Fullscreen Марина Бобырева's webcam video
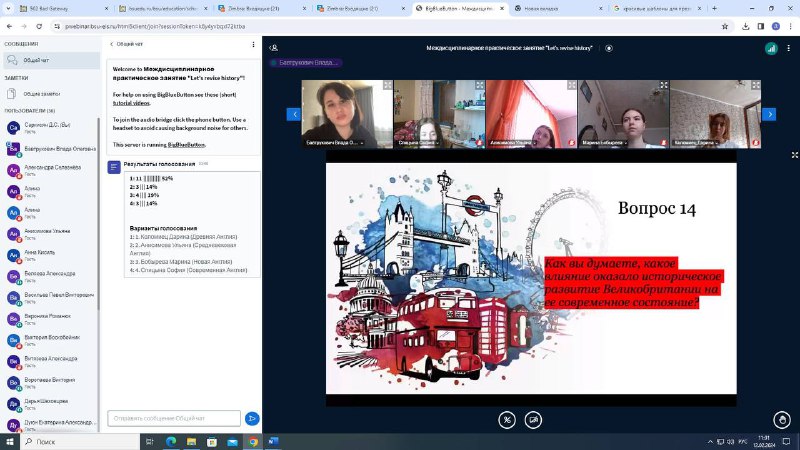 click(663, 85)
